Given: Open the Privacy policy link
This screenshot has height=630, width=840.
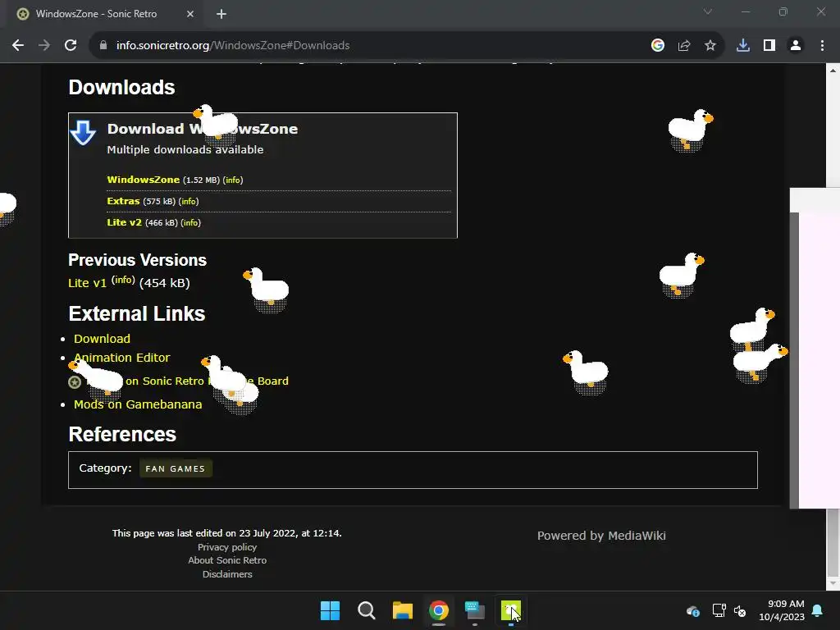Looking at the screenshot, I should (x=227, y=547).
